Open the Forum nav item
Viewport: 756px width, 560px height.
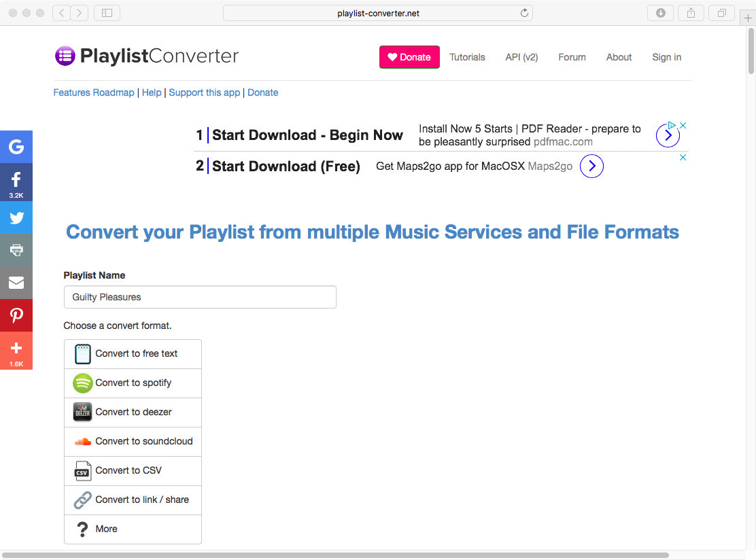click(x=572, y=57)
